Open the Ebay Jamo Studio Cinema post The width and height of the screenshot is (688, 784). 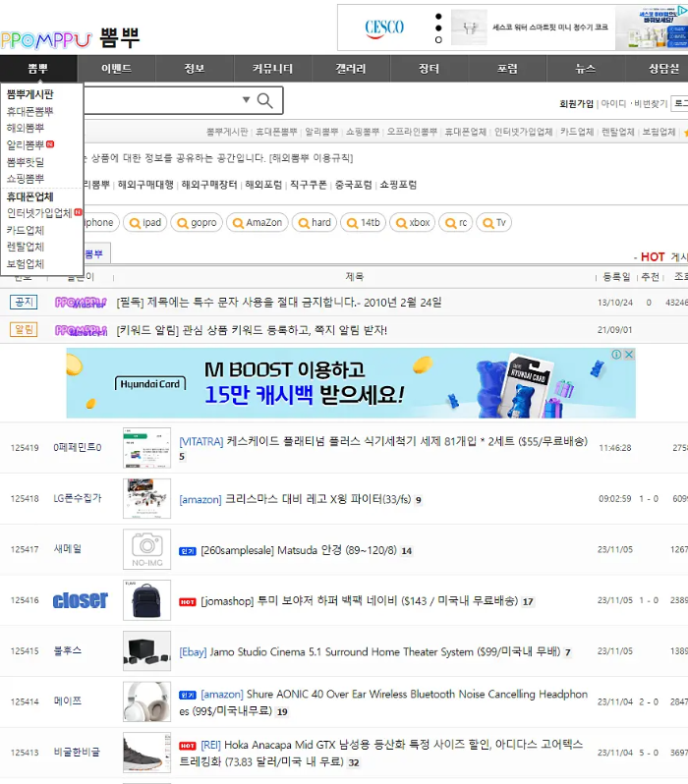(370, 652)
